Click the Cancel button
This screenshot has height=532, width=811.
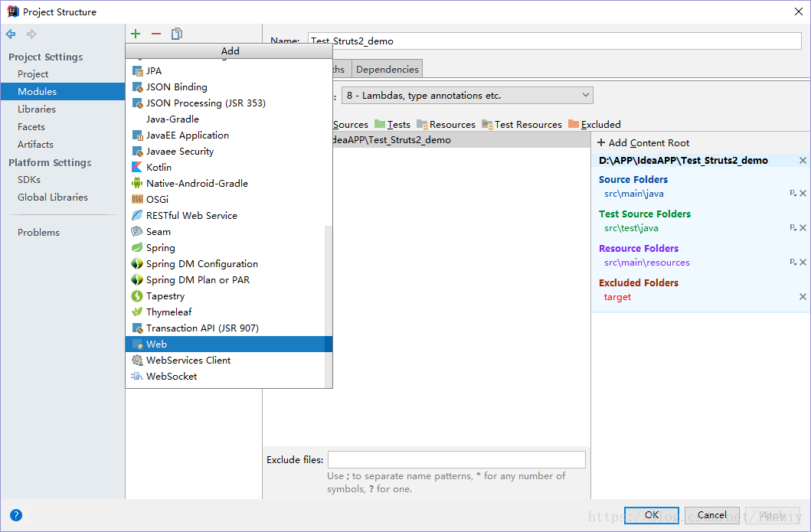tap(711, 515)
